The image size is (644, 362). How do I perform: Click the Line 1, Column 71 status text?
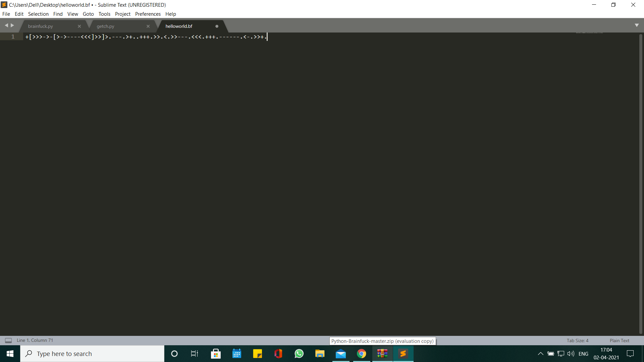pyautogui.click(x=35, y=341)
